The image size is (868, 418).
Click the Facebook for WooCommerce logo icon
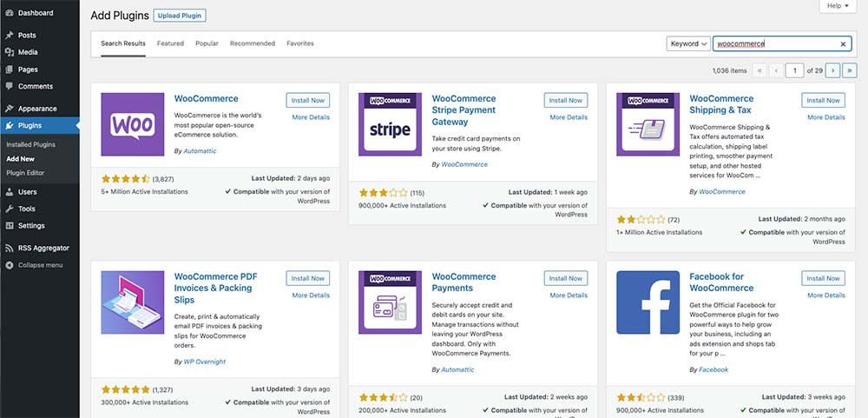648,302
